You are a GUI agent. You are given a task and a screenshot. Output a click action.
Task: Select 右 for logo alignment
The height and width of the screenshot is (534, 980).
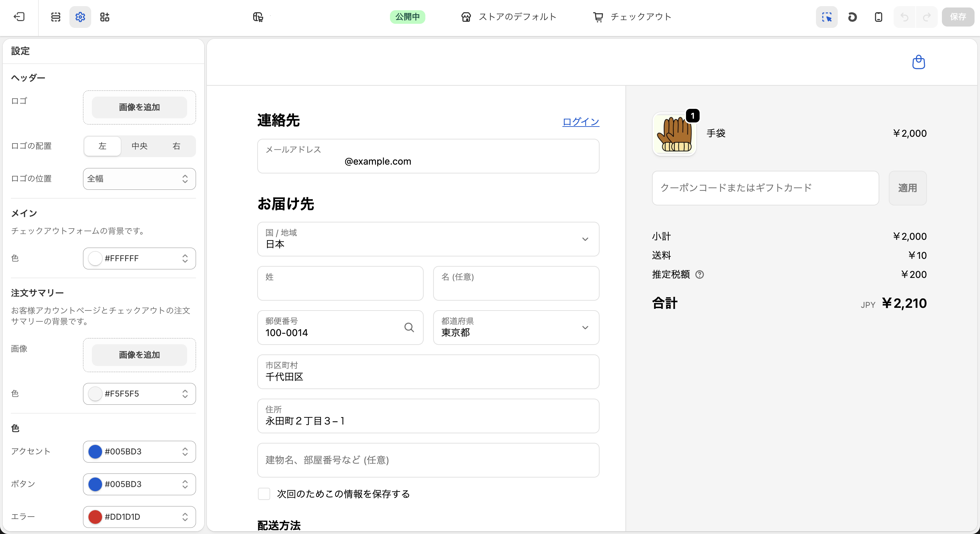pyautogui.click(x=176, y=146)
